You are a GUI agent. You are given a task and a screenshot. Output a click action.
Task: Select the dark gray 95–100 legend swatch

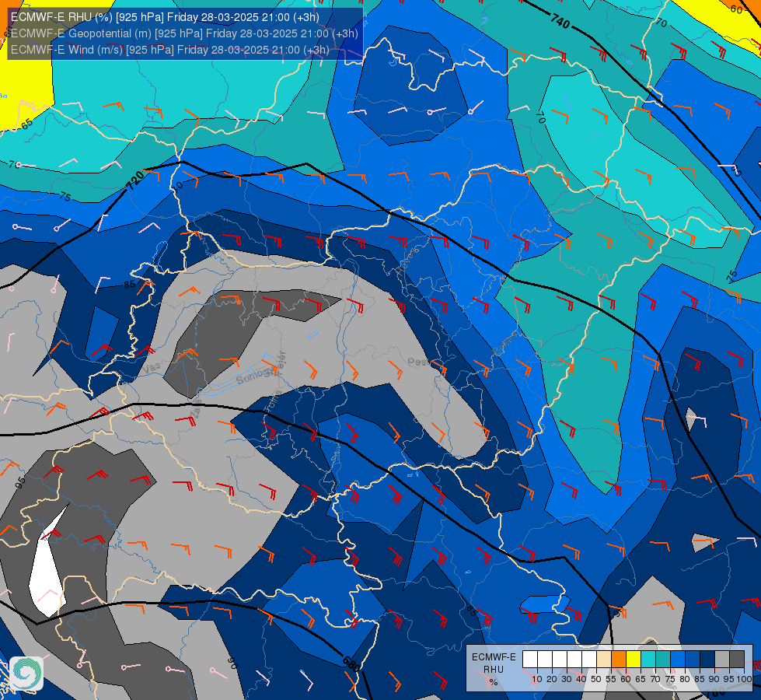click(737, 660)
